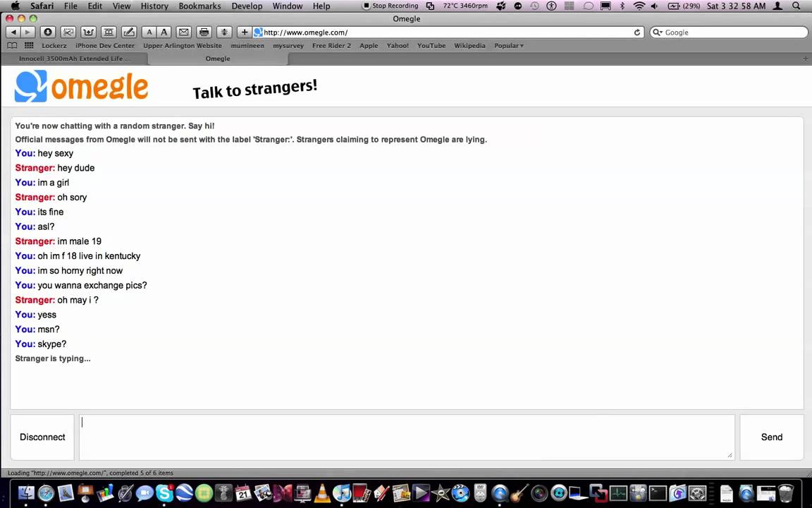Open the Upper Arlington Website bookmark

click(x=183, y=46)
